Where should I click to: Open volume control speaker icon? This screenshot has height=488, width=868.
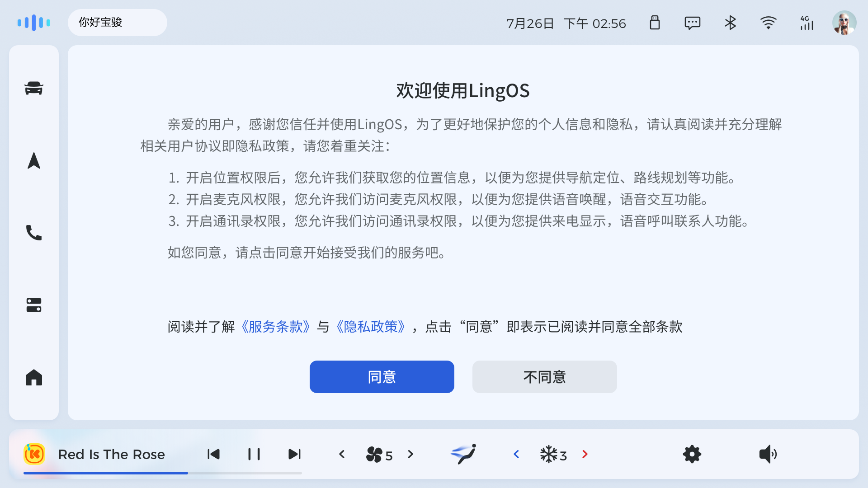coord(768,454)
